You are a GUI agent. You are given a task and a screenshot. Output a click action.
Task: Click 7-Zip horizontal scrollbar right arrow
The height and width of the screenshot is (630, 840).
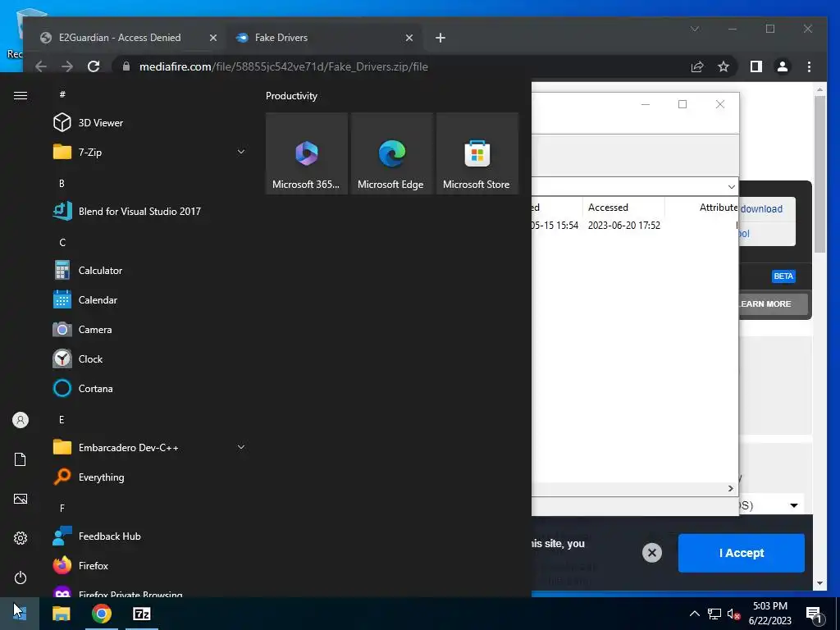pyautogui.click(x=731, y=488)
